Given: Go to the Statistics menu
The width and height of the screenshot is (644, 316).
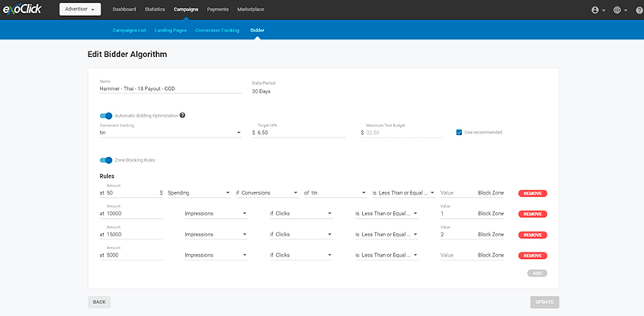Looking at the screenshot, I should [155, 10].
